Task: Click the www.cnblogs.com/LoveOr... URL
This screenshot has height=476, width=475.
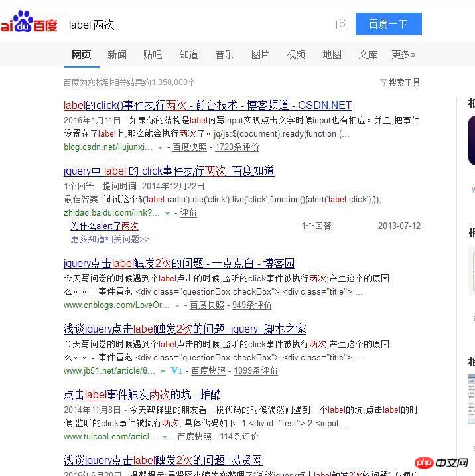Action: 117,305
